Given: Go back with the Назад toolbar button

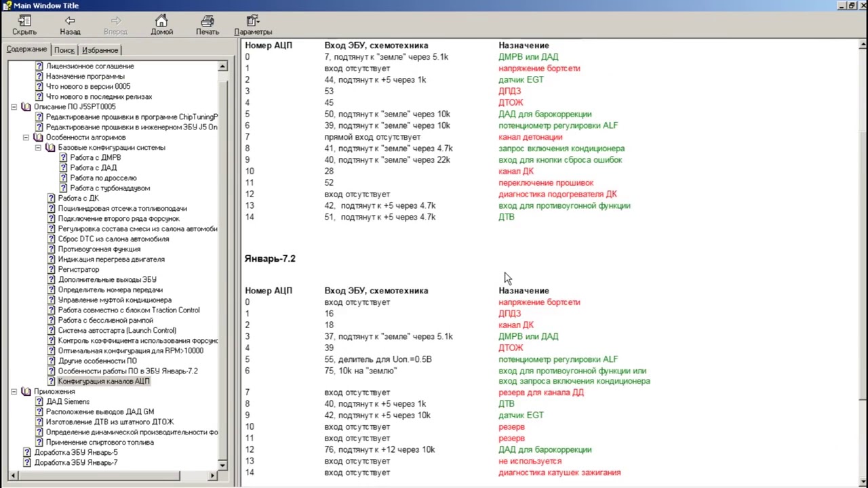Looking at the screenshot, I should [x=70, y=25].
